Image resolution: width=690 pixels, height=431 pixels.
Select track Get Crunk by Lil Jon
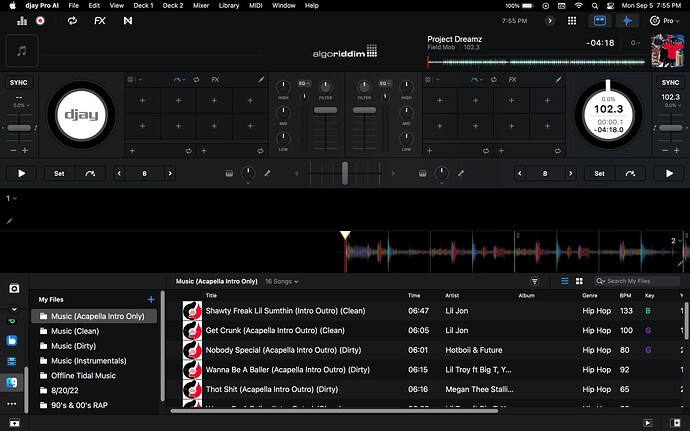[426, 330]
